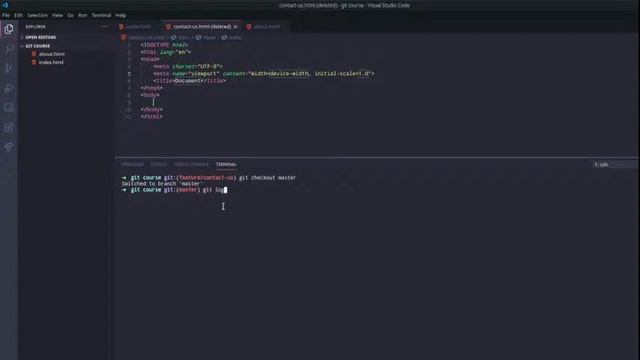Click the html lang="en" code line
The image size is (640, 360).
pos(166,52)
